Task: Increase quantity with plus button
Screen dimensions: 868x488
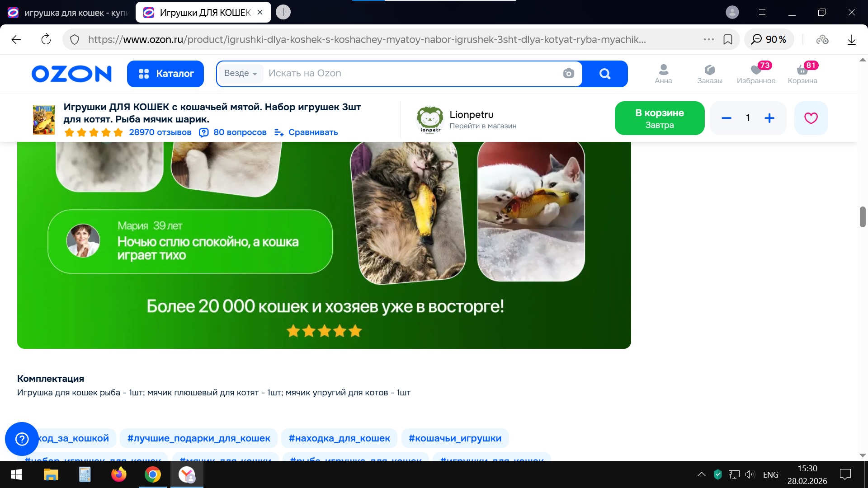Action: coord(769,118)
